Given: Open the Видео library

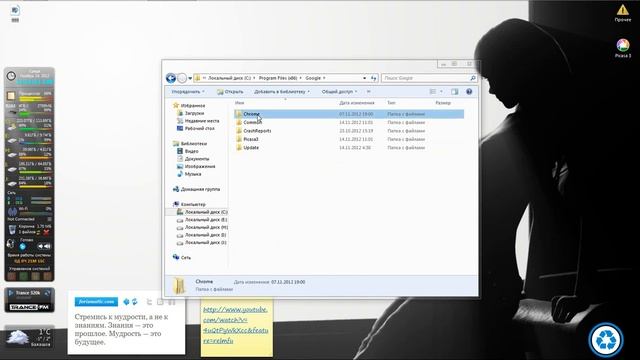Looking at the screenshot, I should (188, 151).
